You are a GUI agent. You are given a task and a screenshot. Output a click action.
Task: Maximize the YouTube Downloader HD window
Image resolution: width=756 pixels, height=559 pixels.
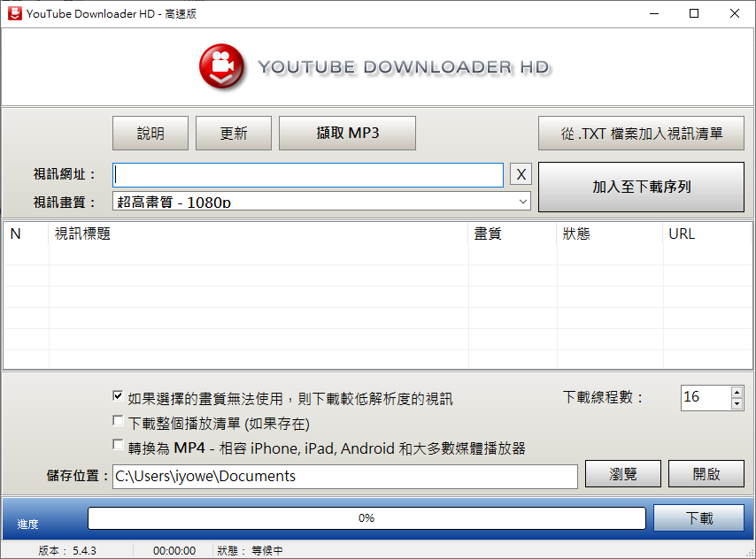pyautogui.click(x=694, y=13)
